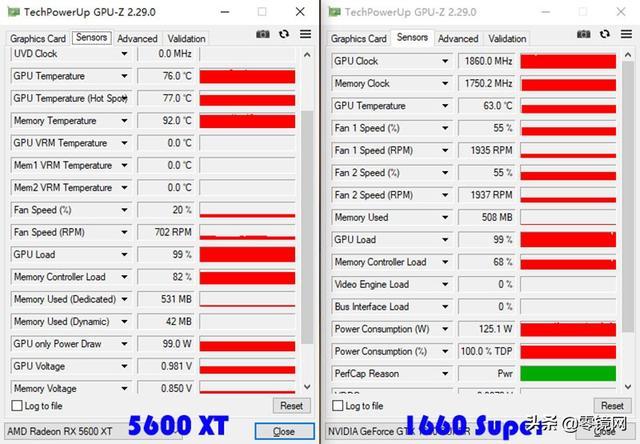Click Reset button in left window
The height and width of the screenshot is (444, 640).
[x=291, y=406]
